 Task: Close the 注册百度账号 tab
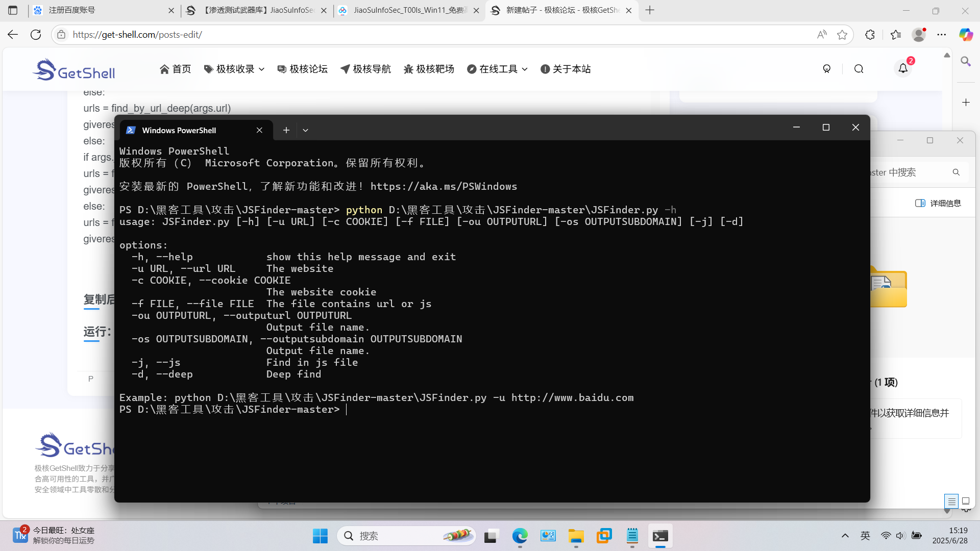pos(171,10)
